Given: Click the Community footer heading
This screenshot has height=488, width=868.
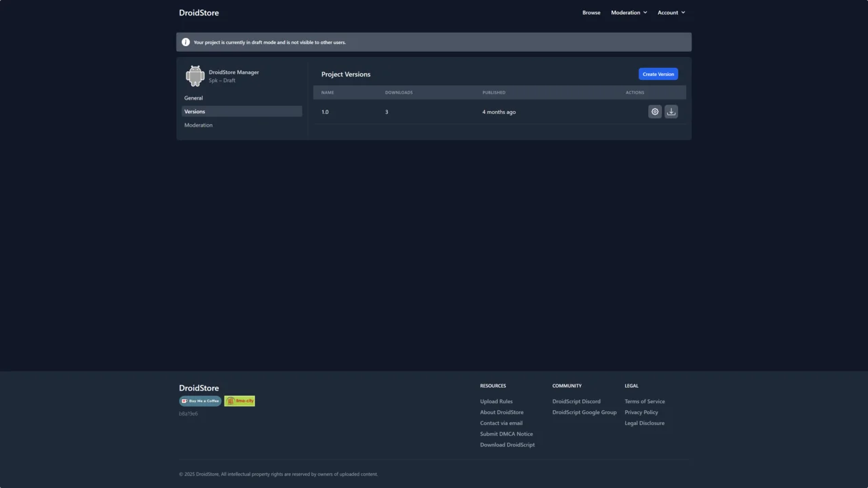Looking at the screenshot, I should pyautogui.click(x=567, y=386).
